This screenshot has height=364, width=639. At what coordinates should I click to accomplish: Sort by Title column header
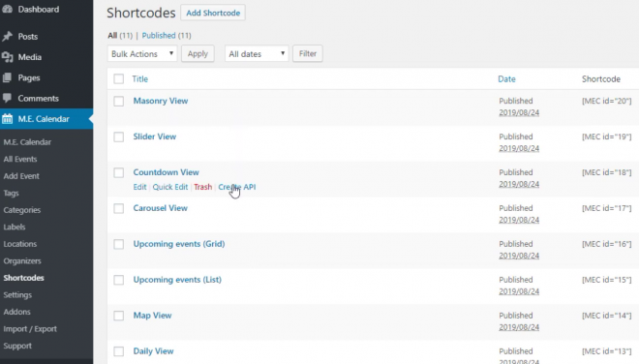coord(139,79)
